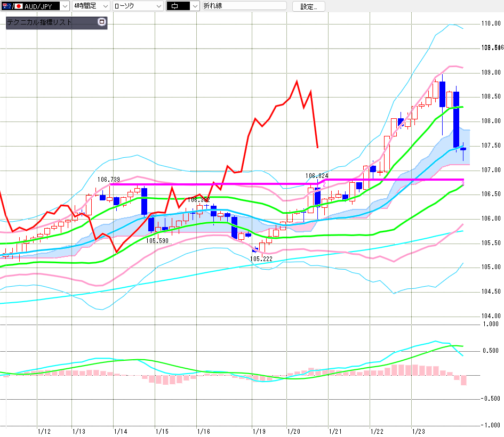The width and height of the screenshot is (504, 437).
Task: Click the Australian flag icon
Action: point(6,6)
